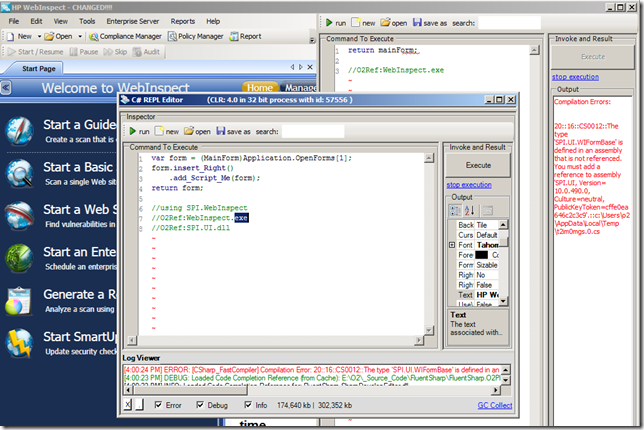Click the Start a Basic Scan icon
Screen dimensions: 644x430
tap(21, 172)
